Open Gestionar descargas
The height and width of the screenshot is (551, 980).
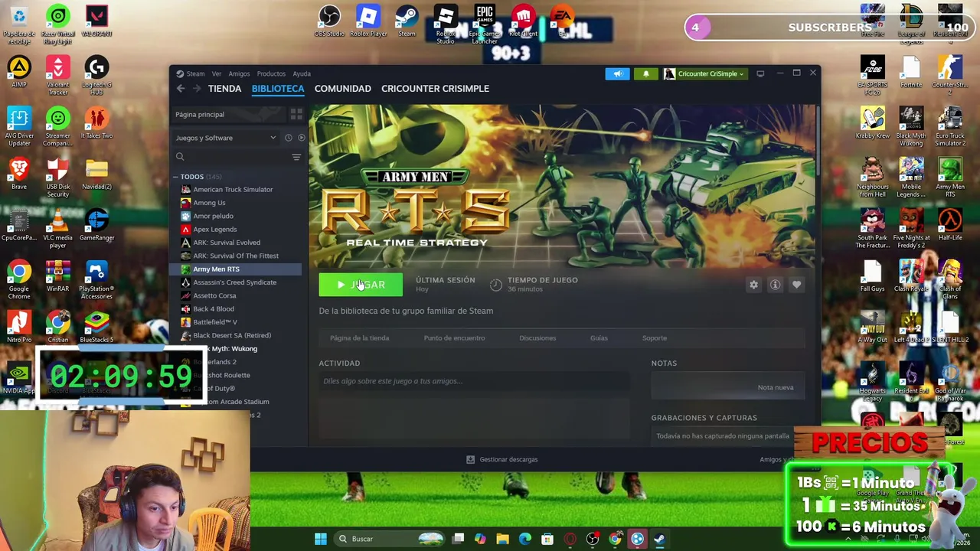[502, 459]
